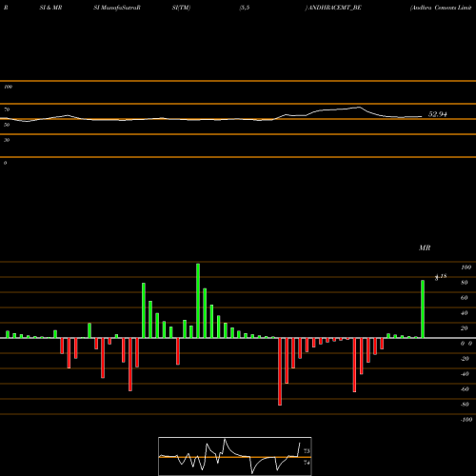Click the MR axis label 20

tap(465, 328)
